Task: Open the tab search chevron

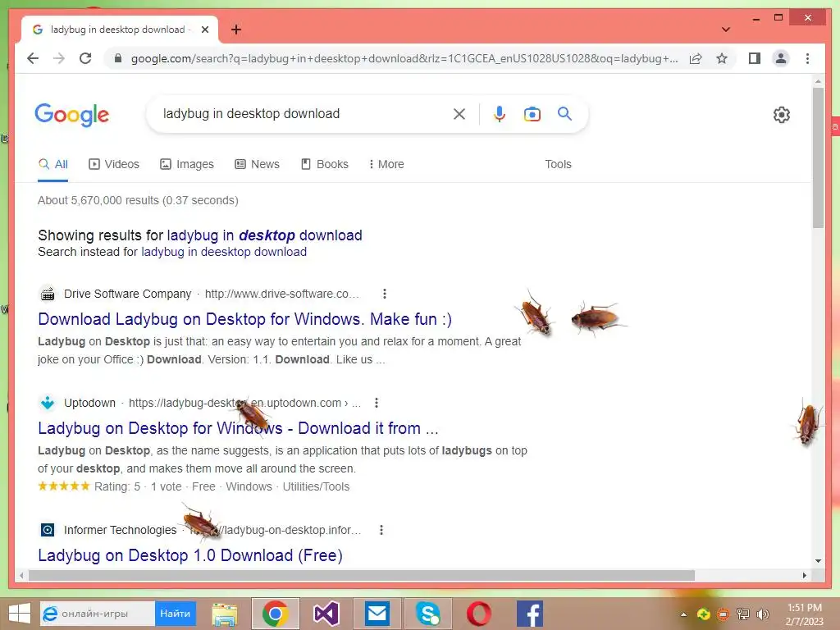Action: point(725,30)
